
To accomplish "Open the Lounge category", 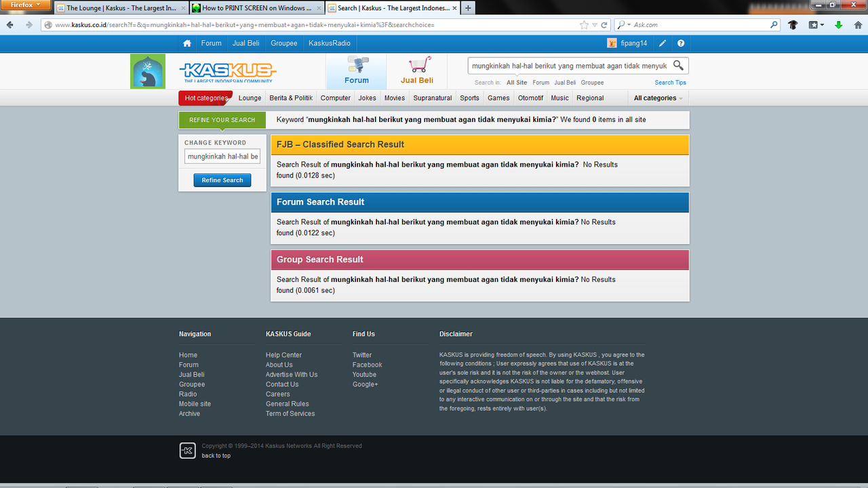I will click(x=250, y=98).
